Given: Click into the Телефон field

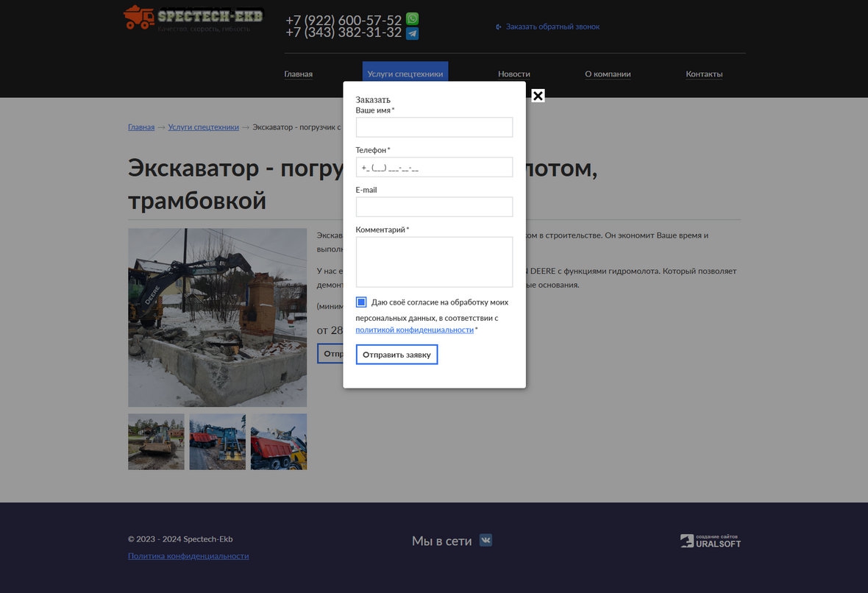Looking at the screenshot, I should 434,167.
